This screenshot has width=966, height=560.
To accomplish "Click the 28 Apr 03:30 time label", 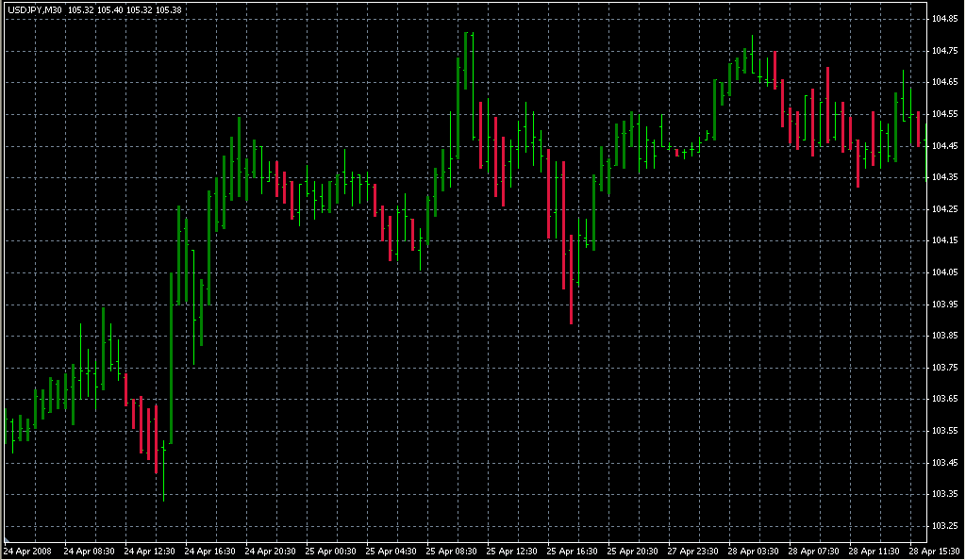I will pos(753,552).
